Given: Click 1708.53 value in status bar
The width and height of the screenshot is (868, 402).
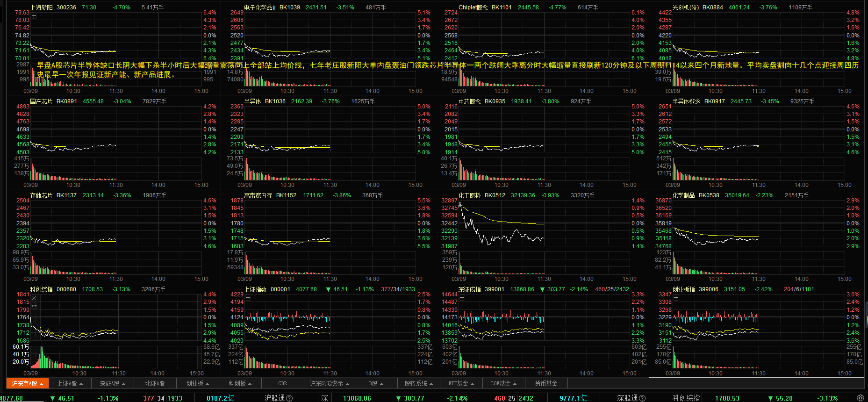Looking at the screenshot, I should (x=727, y=398).
